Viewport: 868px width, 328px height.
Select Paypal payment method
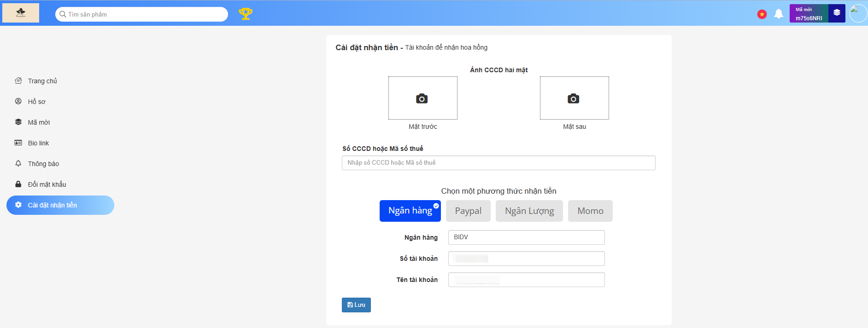tap(468, 211)
